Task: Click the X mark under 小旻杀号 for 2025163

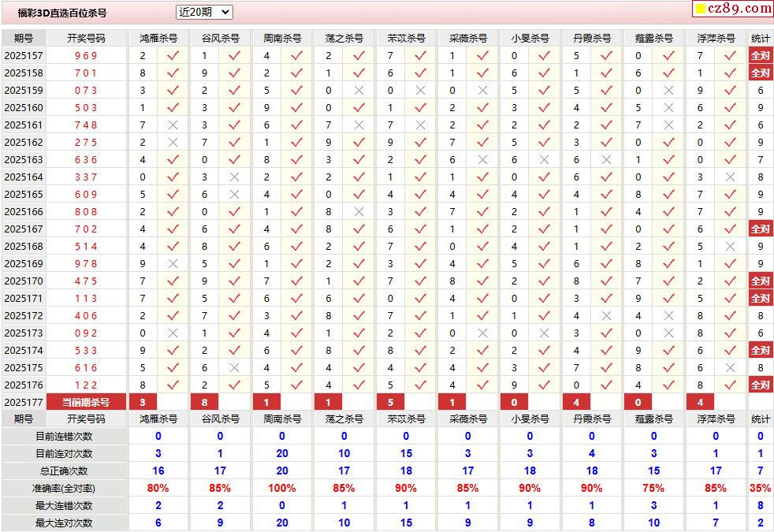Action: point(544,159)
